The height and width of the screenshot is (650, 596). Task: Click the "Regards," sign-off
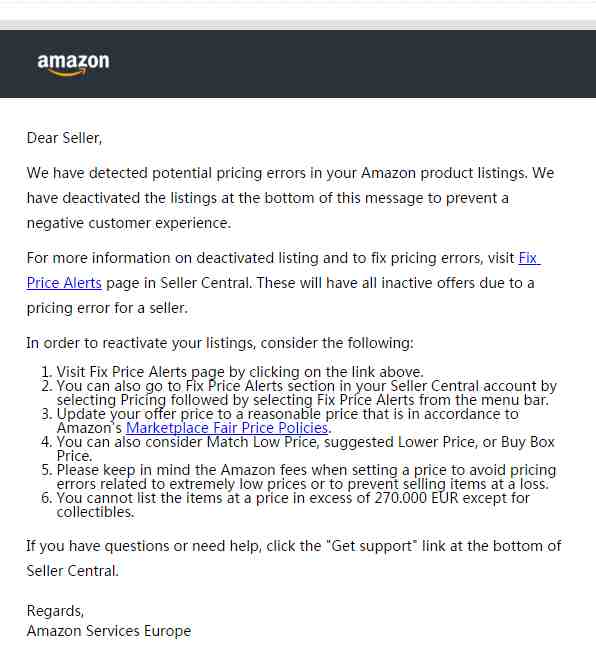point(55,611)
